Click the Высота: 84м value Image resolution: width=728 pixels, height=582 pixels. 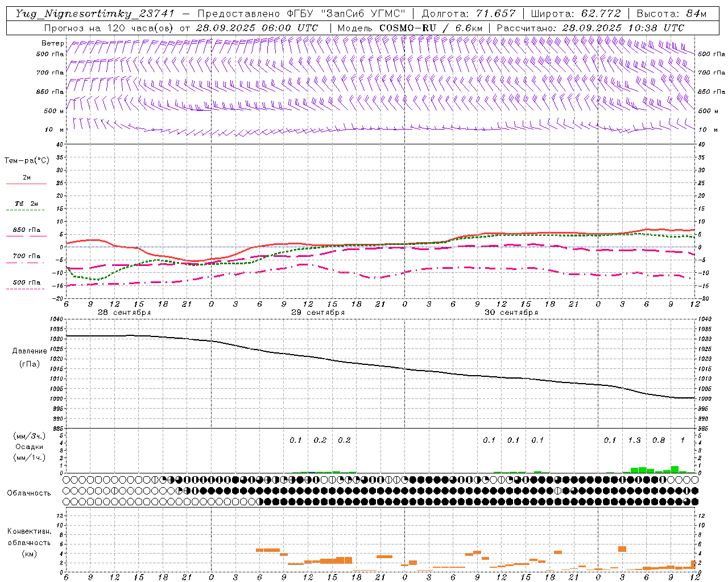(x=671, y=14)
